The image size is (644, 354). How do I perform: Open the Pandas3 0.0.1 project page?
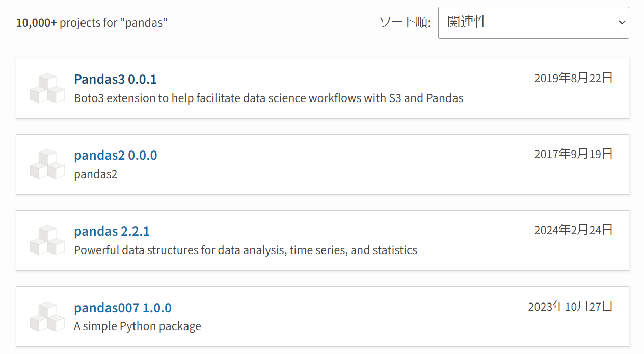(x=115, y=79)
